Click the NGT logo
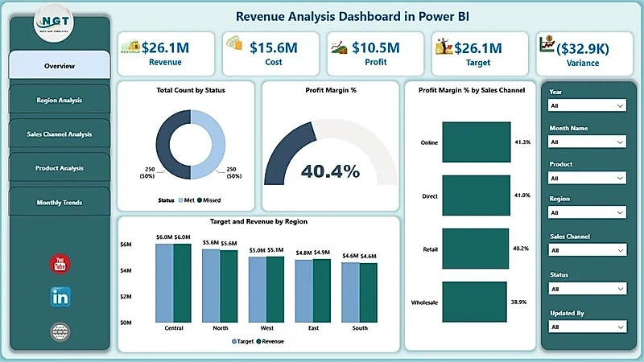The image size is (644, 362). [54, 23]
